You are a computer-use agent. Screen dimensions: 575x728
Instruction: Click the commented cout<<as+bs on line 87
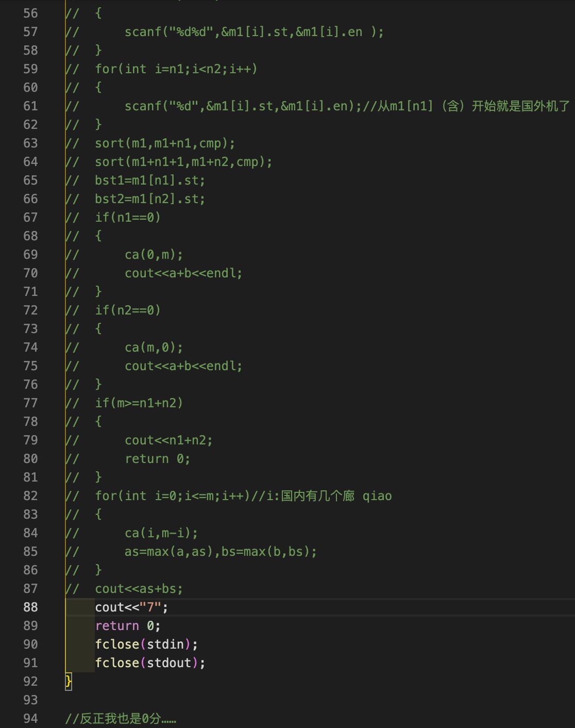[x=139, y=589]
